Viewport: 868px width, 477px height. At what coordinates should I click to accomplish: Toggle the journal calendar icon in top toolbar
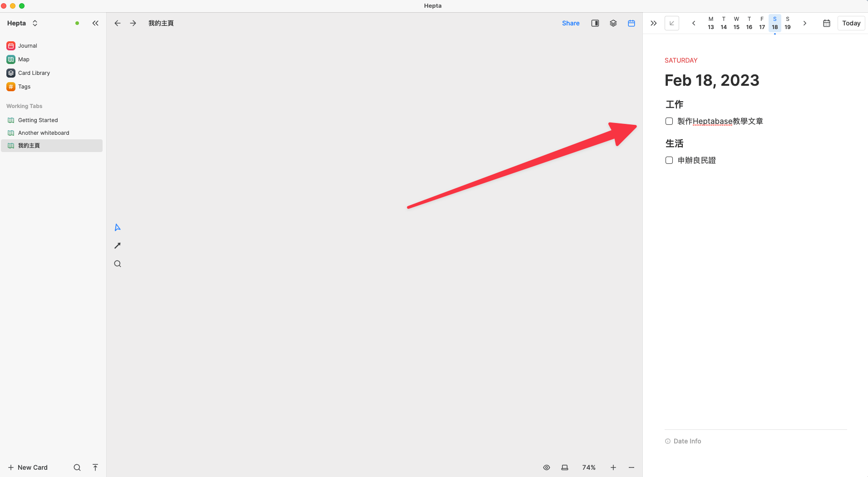point(631,23)
